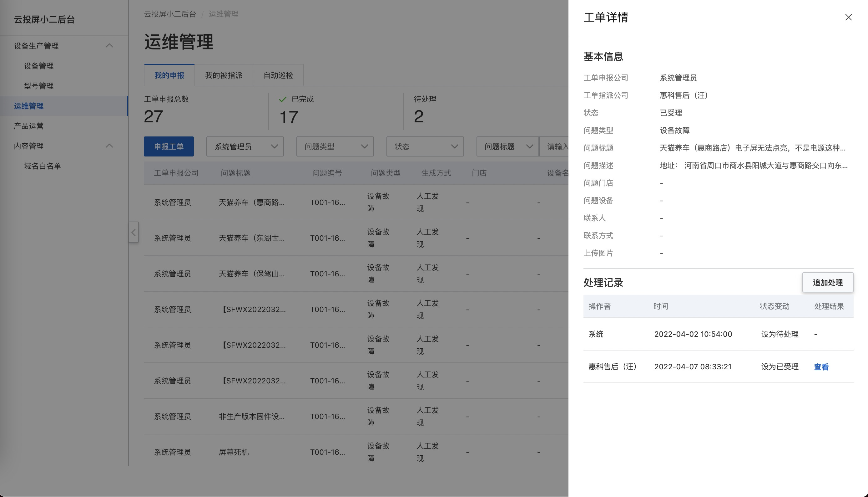Screen dimensions: 868x497
Task: Click the 追加处理 button
Action: pos(827,283)
